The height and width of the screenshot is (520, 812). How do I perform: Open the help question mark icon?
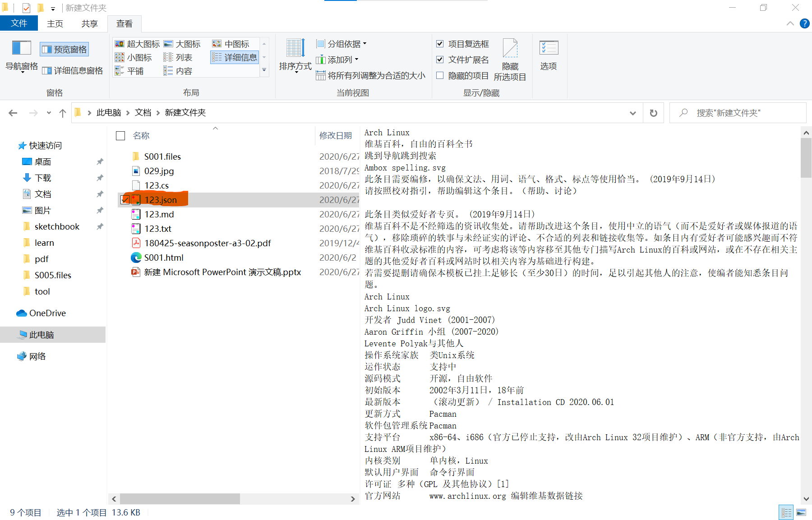pyautogui.click(x=804, y=23)
